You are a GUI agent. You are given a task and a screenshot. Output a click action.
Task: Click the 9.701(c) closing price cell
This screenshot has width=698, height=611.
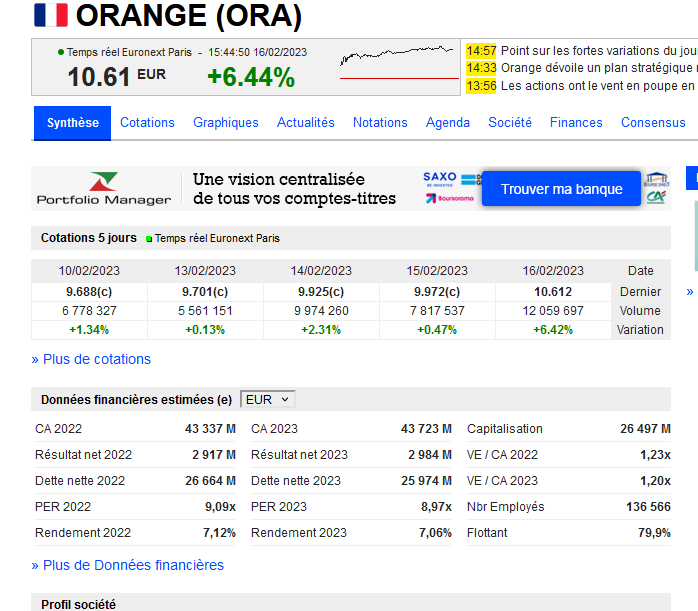pos(205,292)
